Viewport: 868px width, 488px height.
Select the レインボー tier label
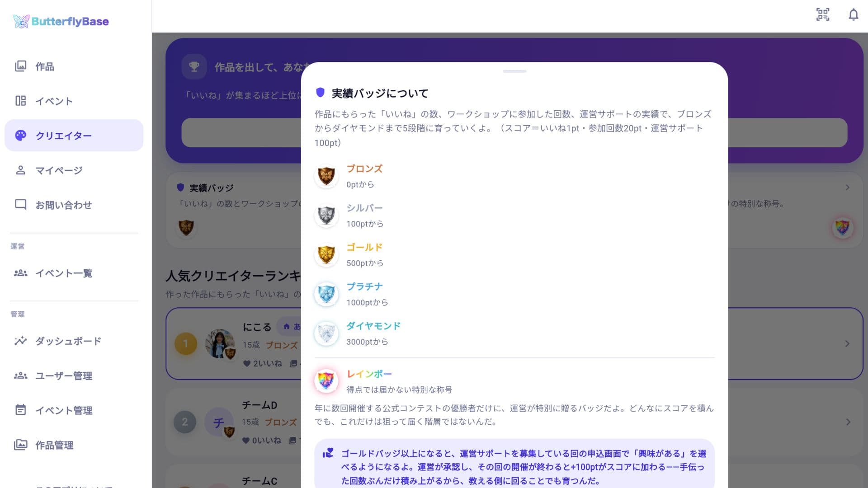(x=369, y=374)
